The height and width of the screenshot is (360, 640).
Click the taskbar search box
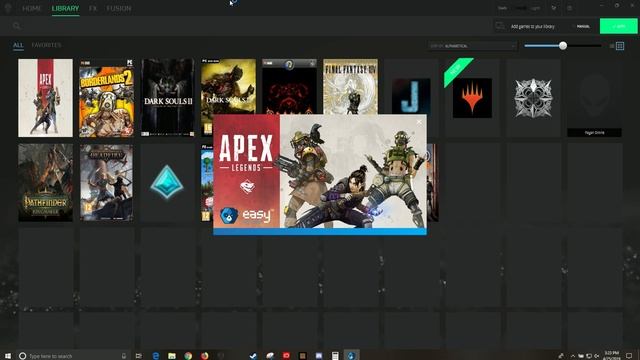click(x=73, y=356)
